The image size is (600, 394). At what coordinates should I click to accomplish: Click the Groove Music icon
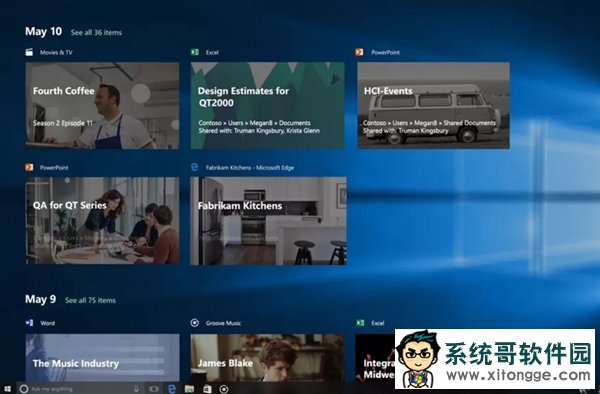(194, 323)
